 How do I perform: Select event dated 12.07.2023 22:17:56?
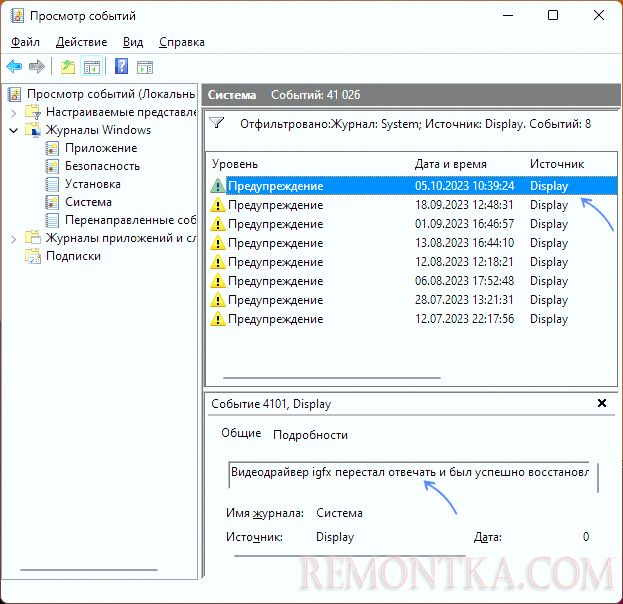[x=411, y=319]
